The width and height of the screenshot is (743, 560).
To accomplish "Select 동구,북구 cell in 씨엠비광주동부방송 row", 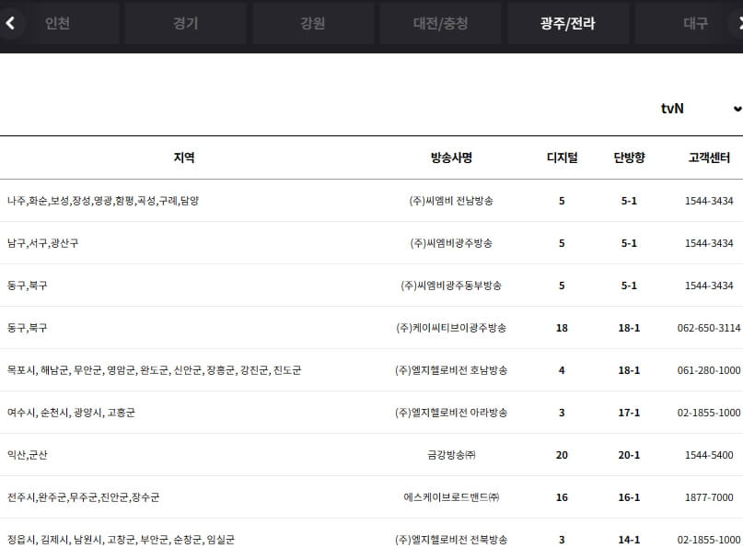I will 27,286.
